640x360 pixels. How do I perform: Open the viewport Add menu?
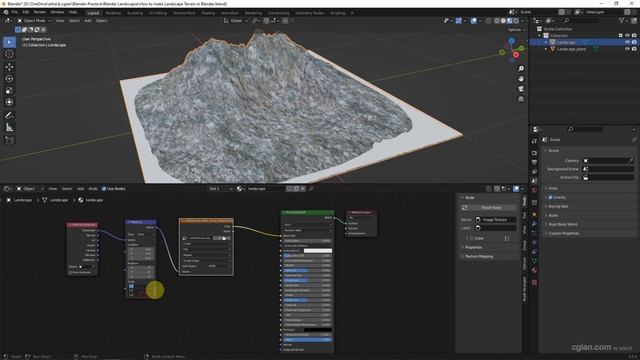pos(88,20)
